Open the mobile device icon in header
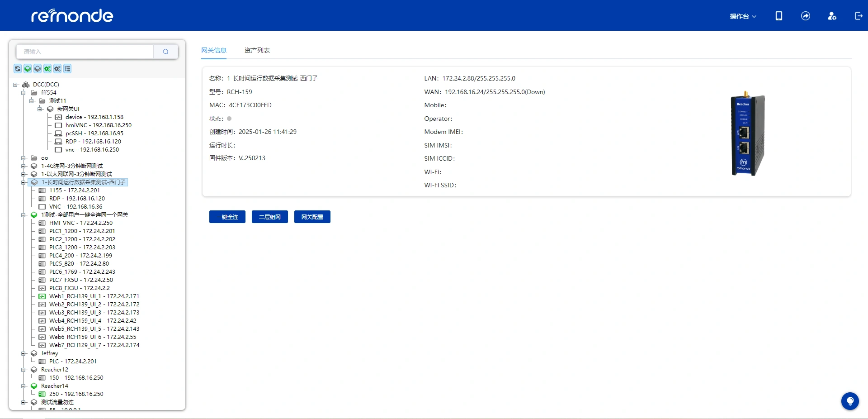868x419 pixels. point(779,16)
